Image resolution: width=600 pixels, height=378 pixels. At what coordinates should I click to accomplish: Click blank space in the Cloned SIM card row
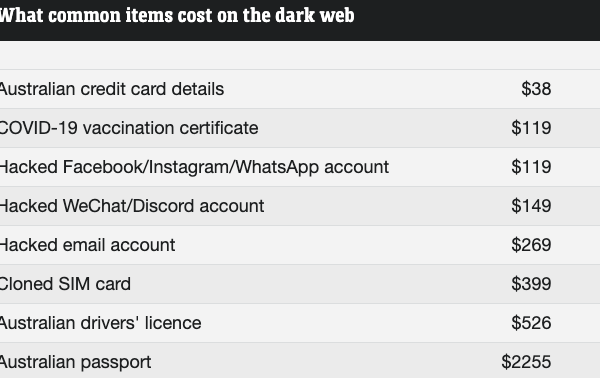click(x=321, y=284)
